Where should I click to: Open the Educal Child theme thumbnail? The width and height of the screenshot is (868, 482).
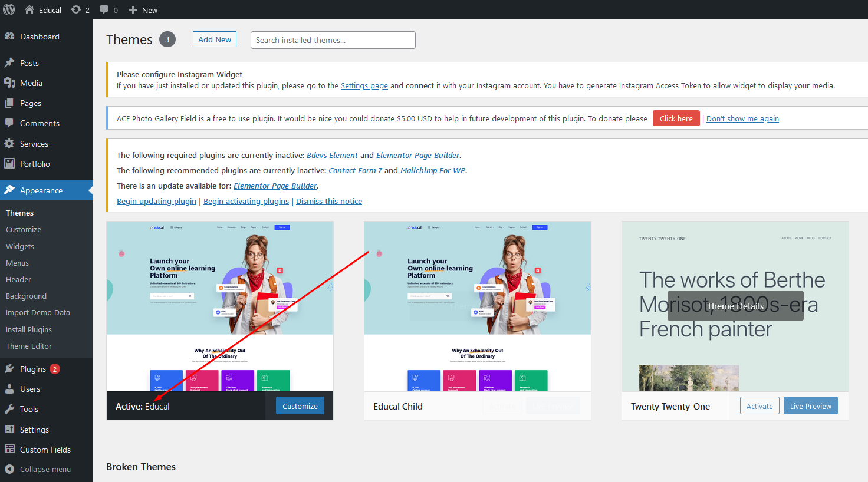pyautogui.click(x=478, y=306)
